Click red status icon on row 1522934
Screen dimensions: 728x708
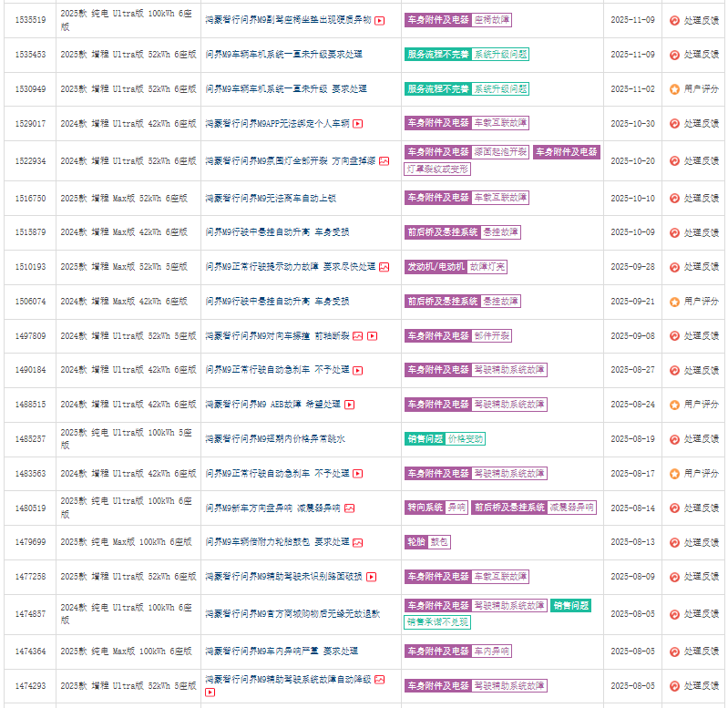(x=674, y=161)
